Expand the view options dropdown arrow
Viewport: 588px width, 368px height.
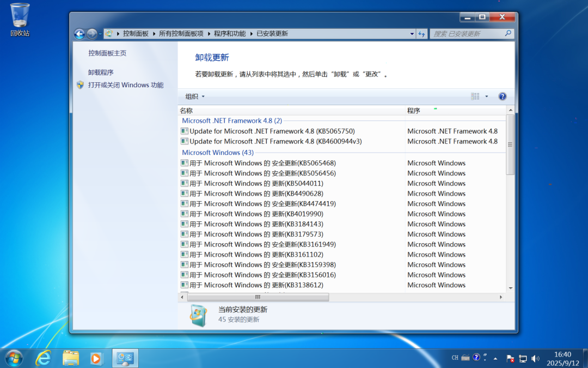click(487, 96)
